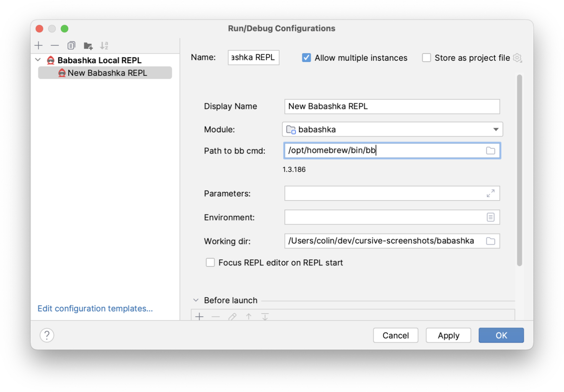Viewport: 564px width, 392px height.
Task: Open project file storage settings gear
Action: pos(517,58)
